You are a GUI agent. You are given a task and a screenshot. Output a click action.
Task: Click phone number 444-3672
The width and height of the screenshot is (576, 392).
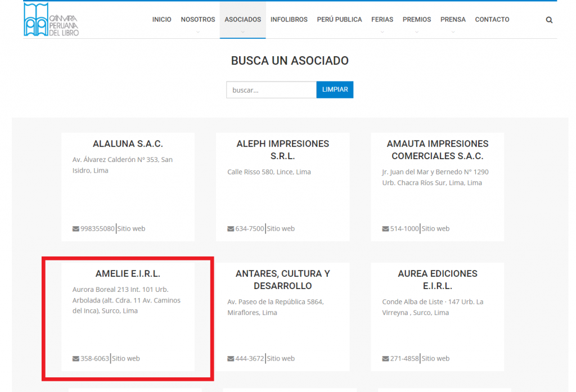click(x=249, y=358)
